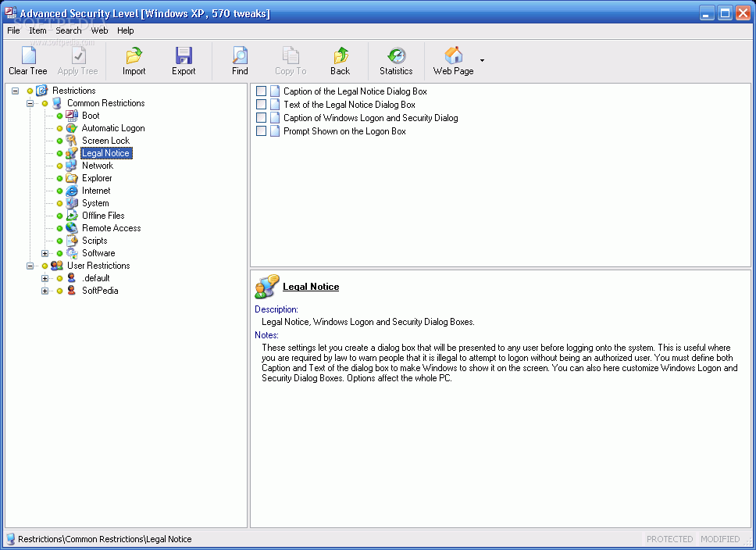Check Prompt Shown on the Logon Box
This screenshot has width=756, height=550.
(x=261, y=130)
